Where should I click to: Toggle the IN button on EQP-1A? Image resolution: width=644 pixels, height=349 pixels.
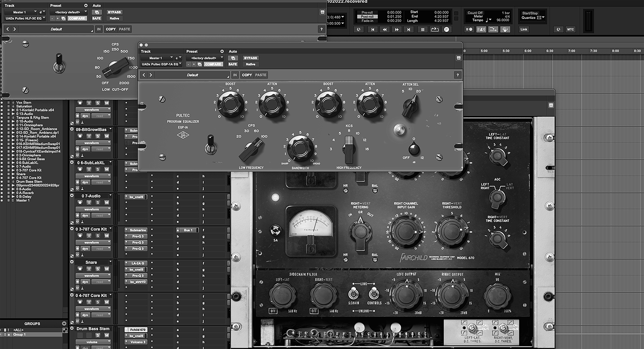(x=235, y=75)
